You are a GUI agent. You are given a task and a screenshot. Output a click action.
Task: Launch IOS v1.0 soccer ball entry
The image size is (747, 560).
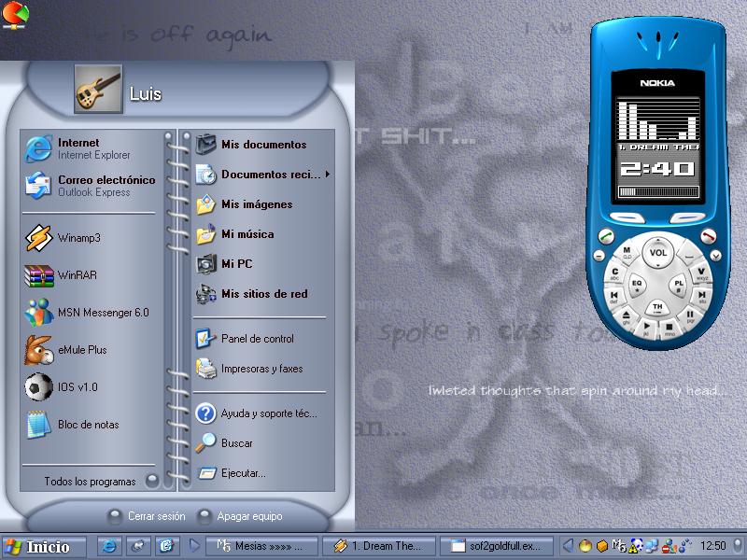point(90,386)
